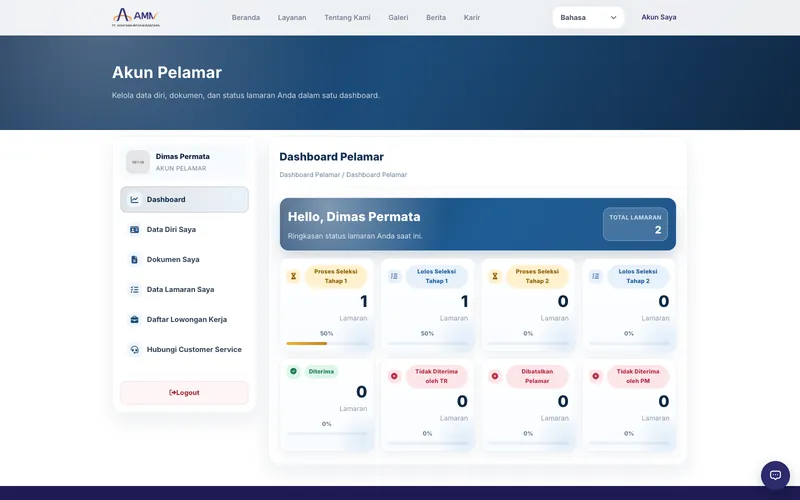Open Daftar Lowongan Kerja sidebar item

click(x=184, y=319)
